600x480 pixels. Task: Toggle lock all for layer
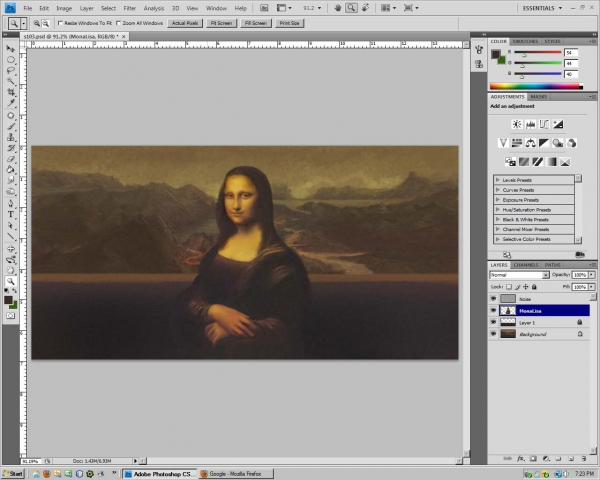coord(534,287)
